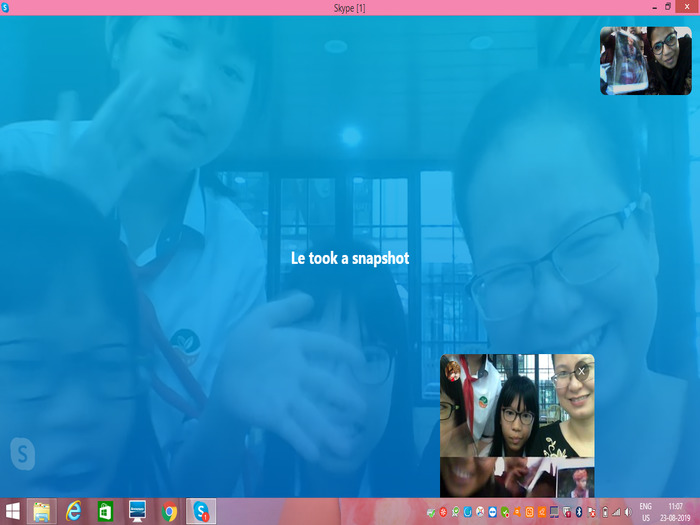Open the Windows Start button

[x=12, y=512]
